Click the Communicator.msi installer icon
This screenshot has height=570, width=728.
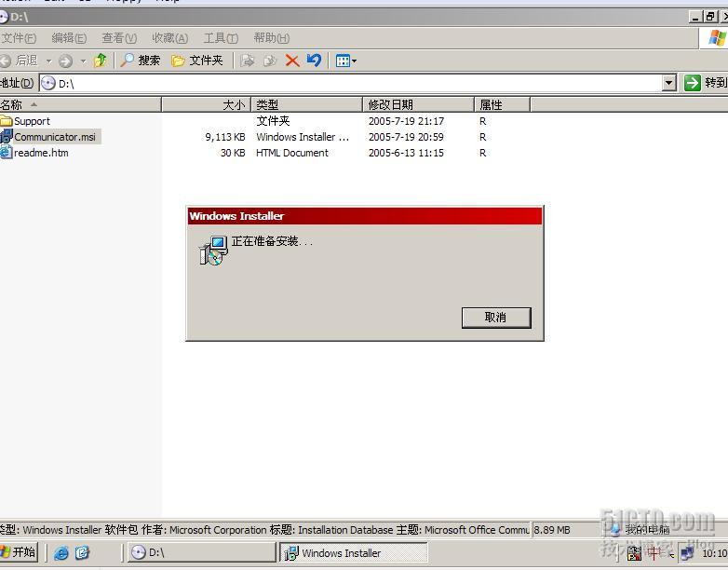[x=6, y=136]
